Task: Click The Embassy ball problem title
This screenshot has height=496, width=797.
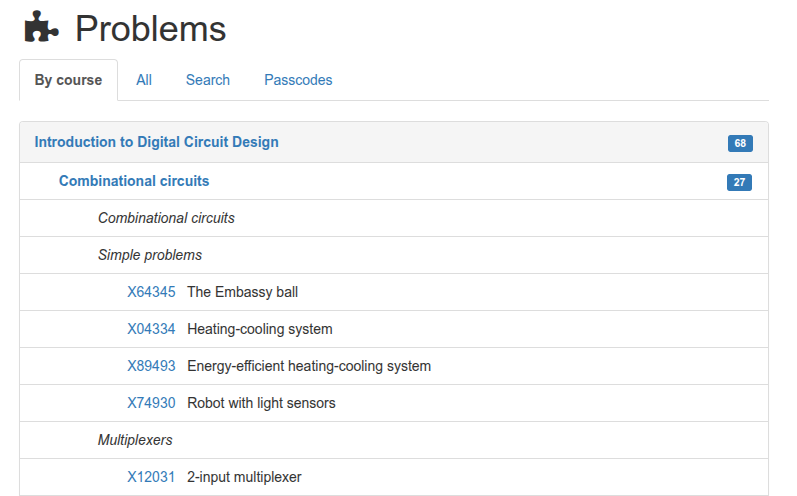Action: click(x=242, y=292)
